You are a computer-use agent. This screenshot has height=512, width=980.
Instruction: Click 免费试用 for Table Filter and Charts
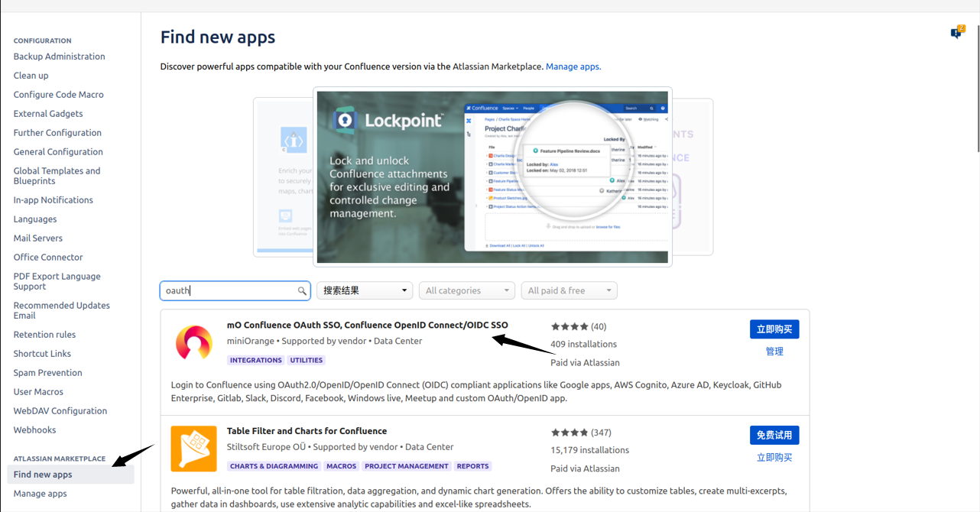774,435
